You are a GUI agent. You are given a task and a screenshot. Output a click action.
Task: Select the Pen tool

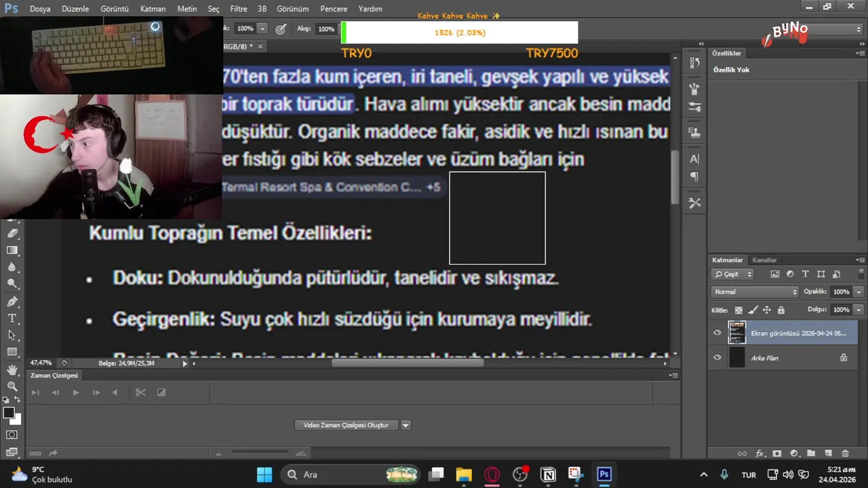click(12, 302)
